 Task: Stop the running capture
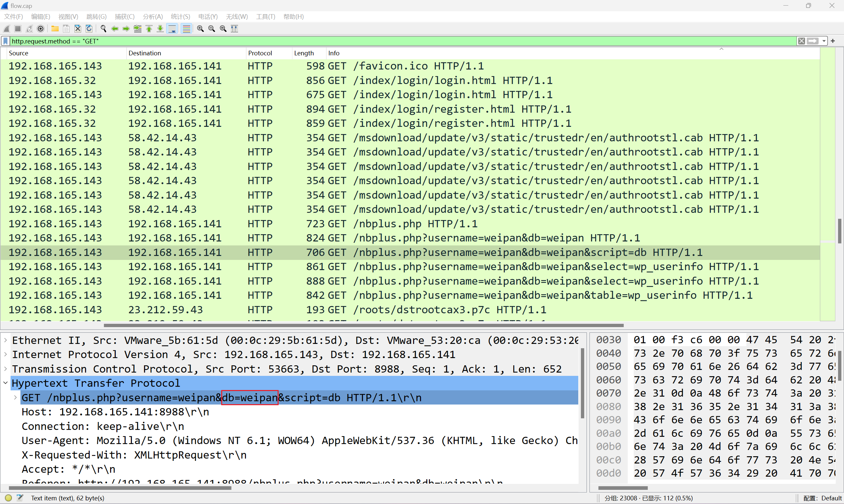pyautogui.click(x=18, y=29)
